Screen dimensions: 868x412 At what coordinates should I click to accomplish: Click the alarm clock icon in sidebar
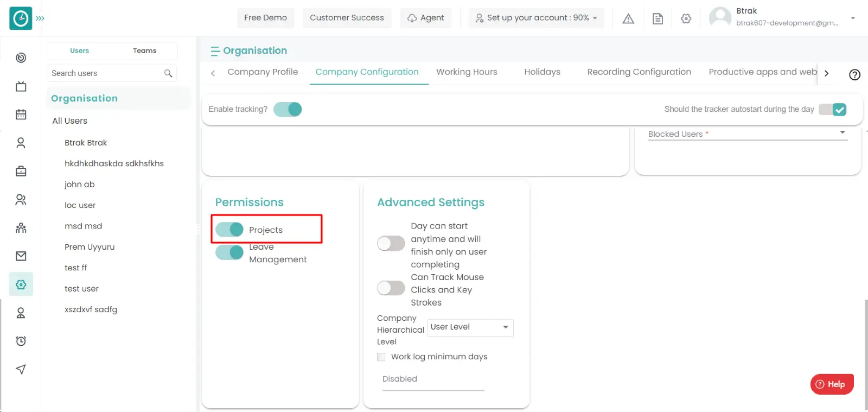pyautogui.click(x=21, y=341)
